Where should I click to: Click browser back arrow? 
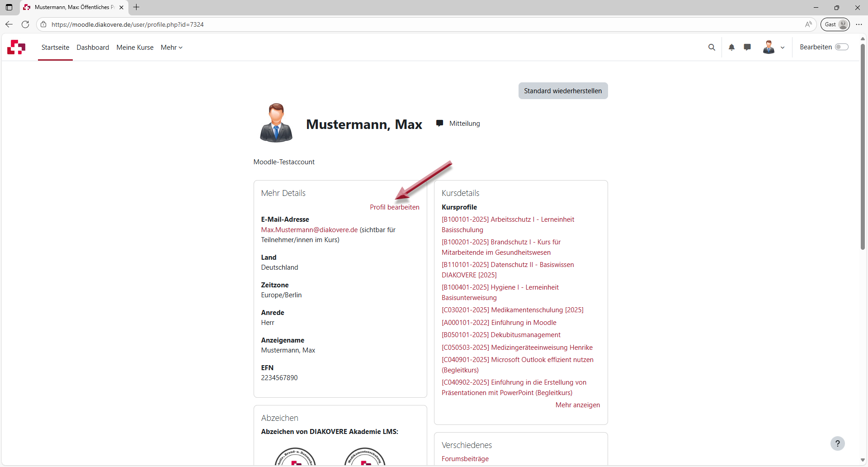(x=9, y=24)
